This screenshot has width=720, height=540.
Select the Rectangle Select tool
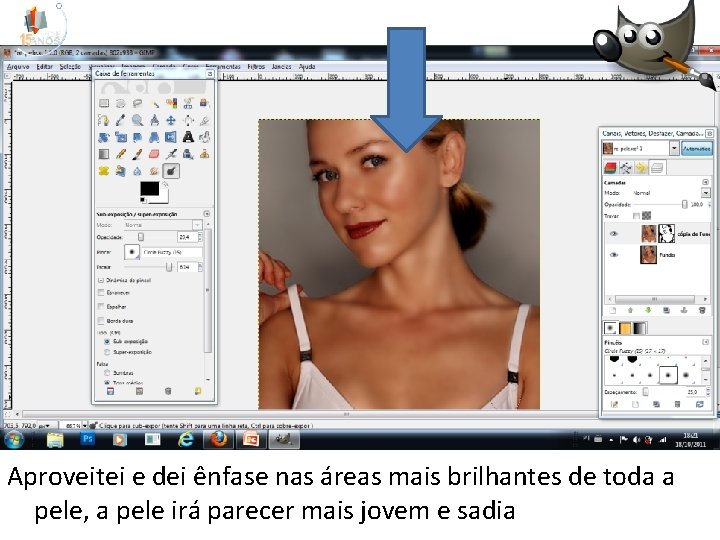(104, 103)
